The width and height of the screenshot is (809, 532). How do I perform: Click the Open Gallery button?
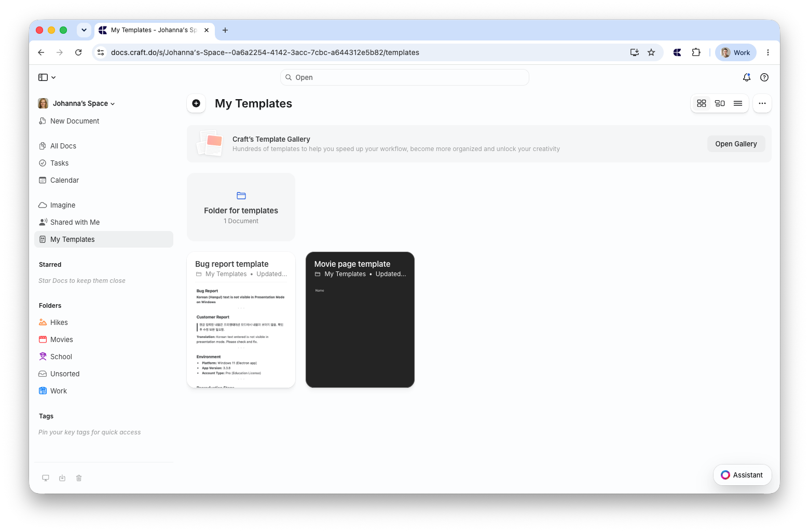coord(736,144)
